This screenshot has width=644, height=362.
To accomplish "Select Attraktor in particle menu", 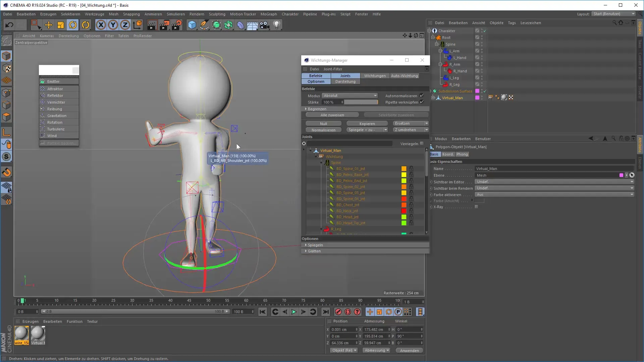I will click(59, 89).
